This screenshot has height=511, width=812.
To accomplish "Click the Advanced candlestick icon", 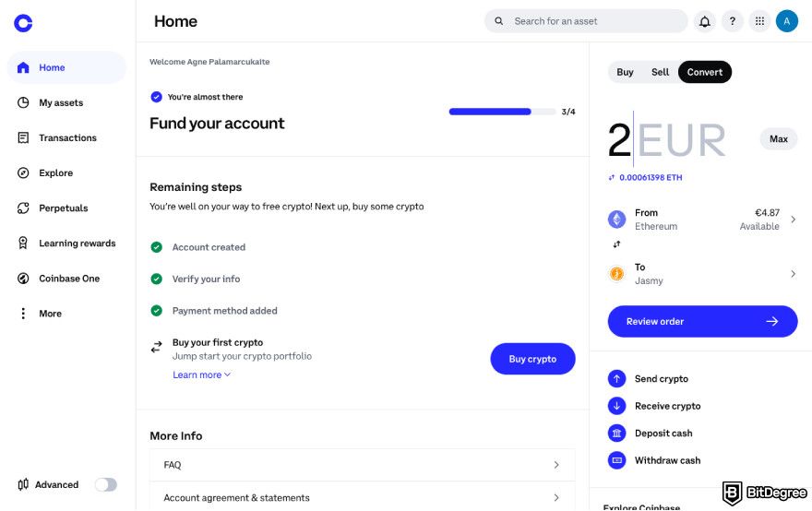I will (x=23, y=484).
